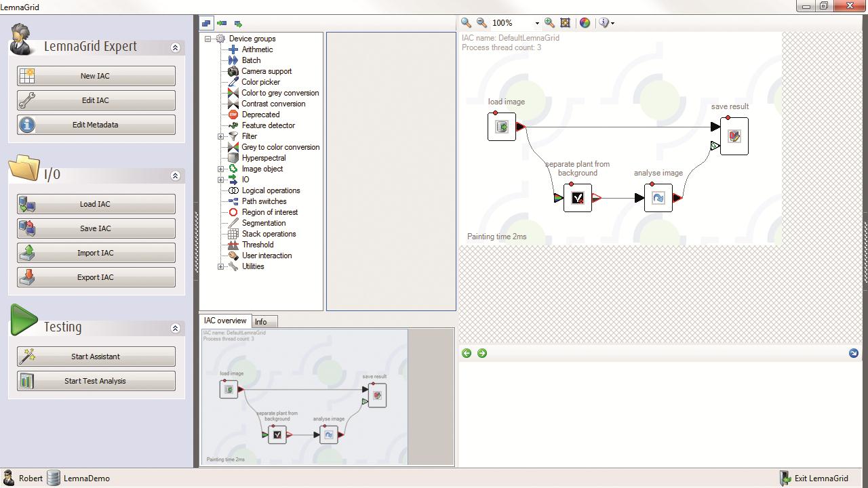868x488 pixels.
Task: Expand the Filter device group
Action: (x=220, y=136)
